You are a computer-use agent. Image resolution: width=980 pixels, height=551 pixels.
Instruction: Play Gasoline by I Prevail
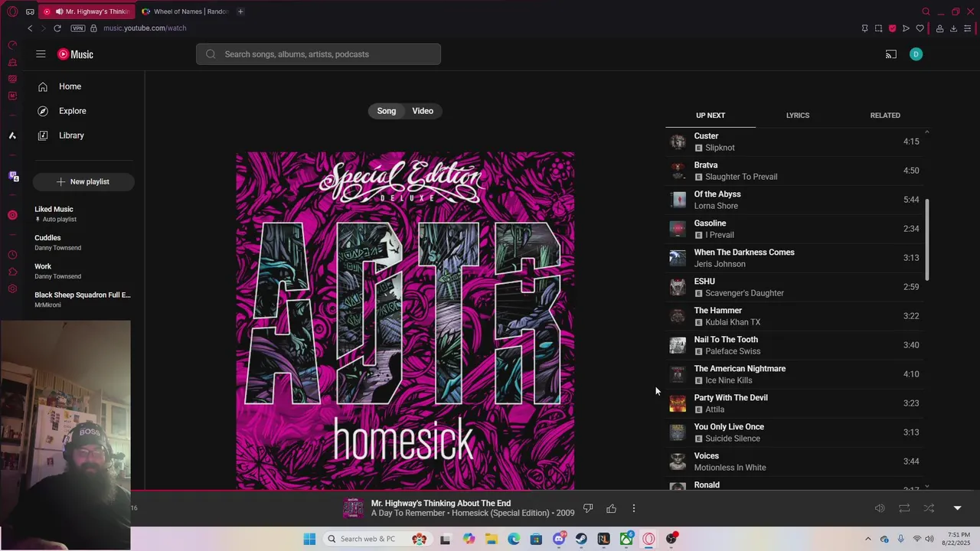click(x=794, y=229)
